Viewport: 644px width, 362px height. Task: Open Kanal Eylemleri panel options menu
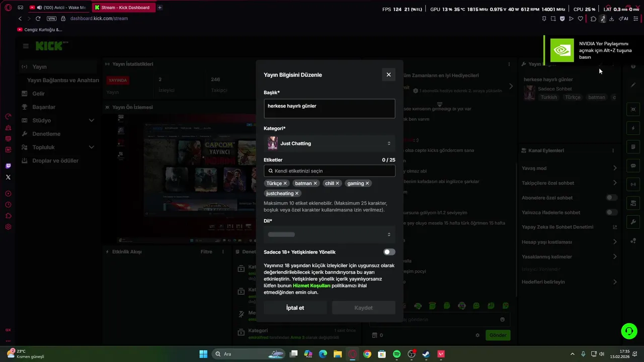coord(613,151)
